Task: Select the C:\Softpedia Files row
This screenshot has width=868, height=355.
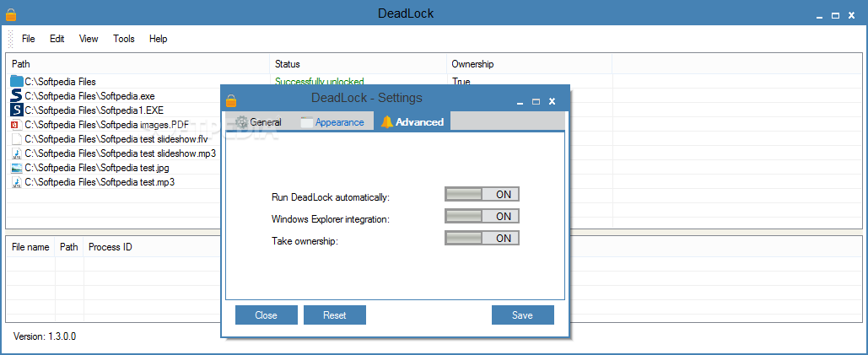Action: click(x=61, y=82)
